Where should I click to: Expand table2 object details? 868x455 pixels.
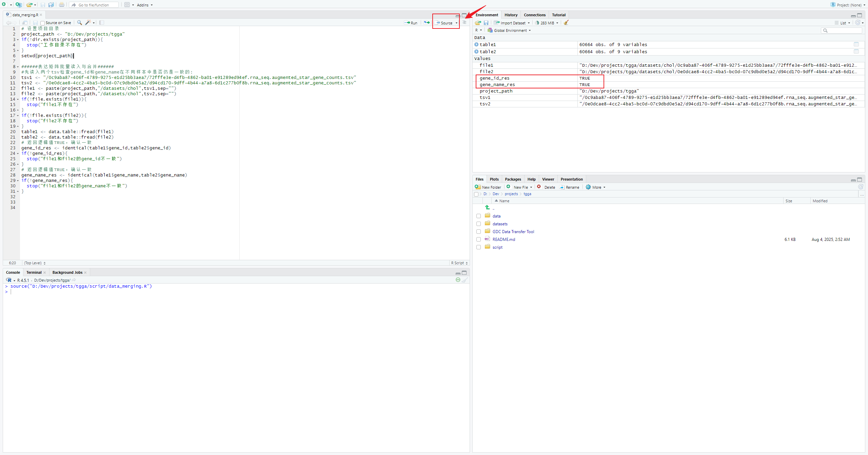point(476,51)
